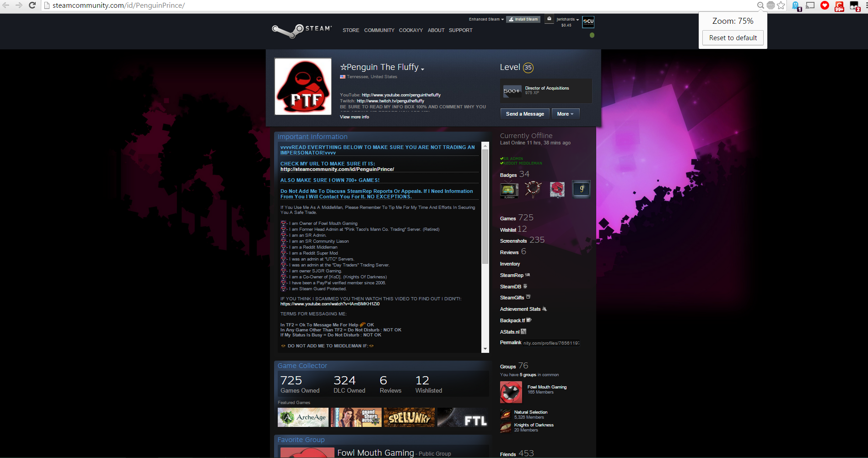Click the info box scrollbar up arrow
The height and width of the screenshot is (458, 868).
pyautogui.click(x=485, y=145)
